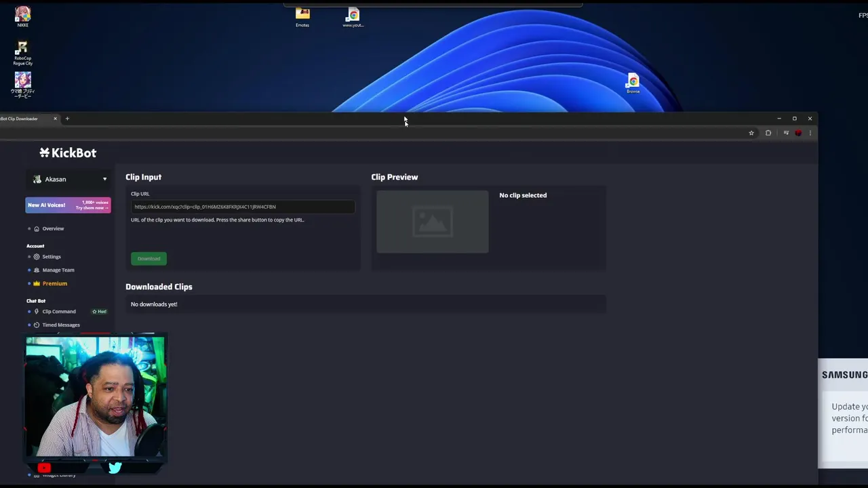Viewport: 868px width, 488px height.
Task: Open the Overview page
Action: [x=53, y=228]
